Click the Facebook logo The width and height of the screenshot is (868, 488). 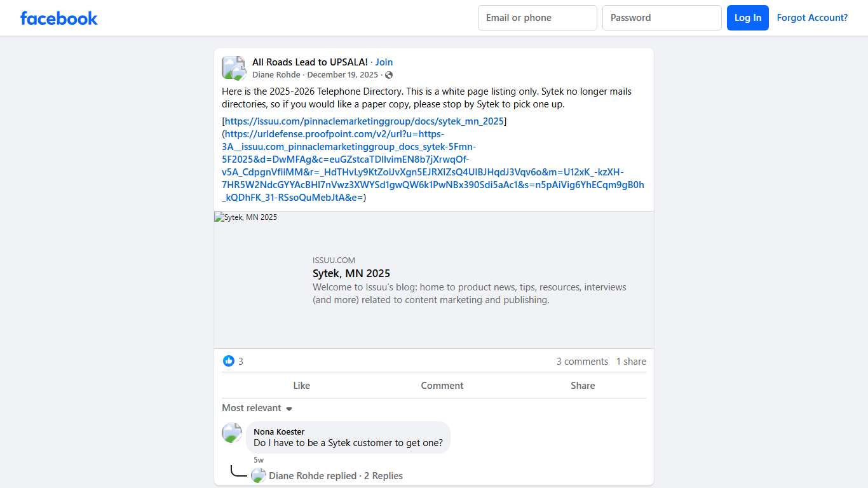58,18
